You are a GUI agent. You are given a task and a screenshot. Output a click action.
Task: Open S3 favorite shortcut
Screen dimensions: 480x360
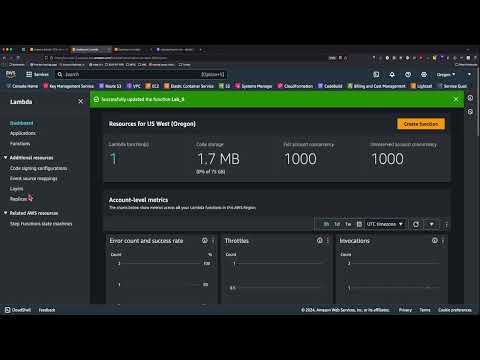click(224, 86)
